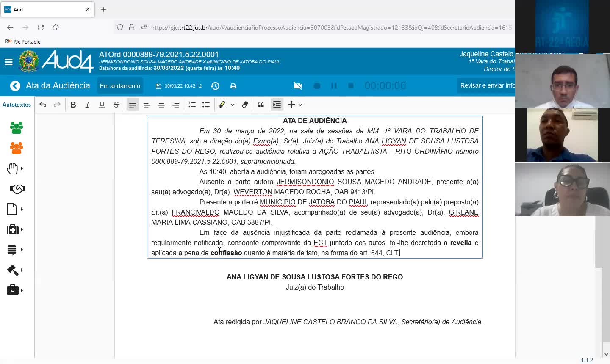This screenshot has height=364, width=610.
Task: Click the PJe Portable bookmark
Action: click(22, 41)
